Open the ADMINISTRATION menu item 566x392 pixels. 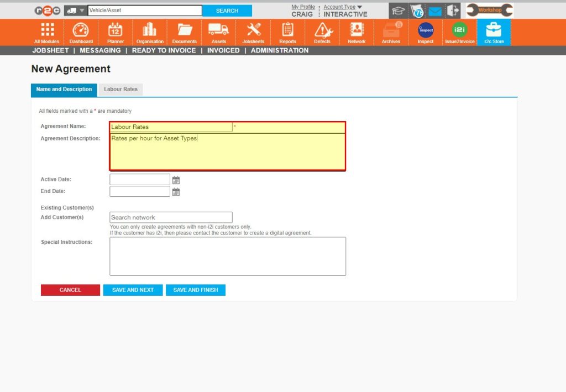[280, 50]
